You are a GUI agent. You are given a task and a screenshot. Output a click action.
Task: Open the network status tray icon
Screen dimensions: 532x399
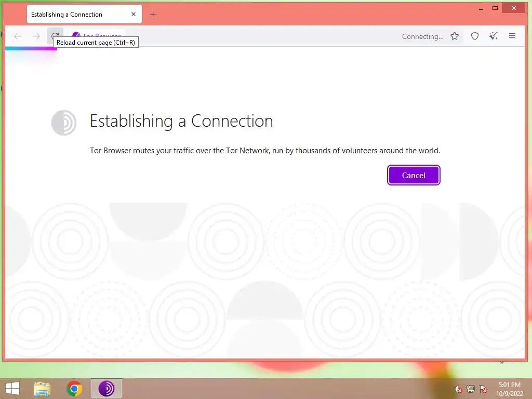point(471,389)
